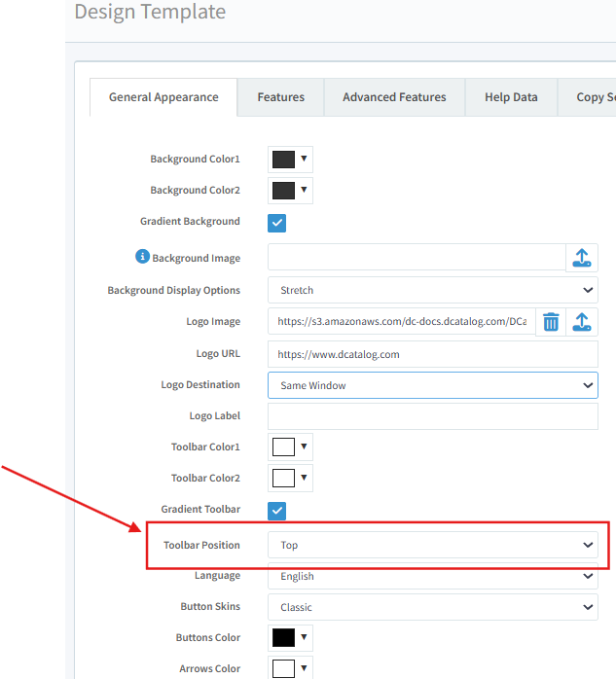Expand the Button Skins dropdown
Image resolution: width=616 pixels, height=679 pixels.
[x=432, y=607]
